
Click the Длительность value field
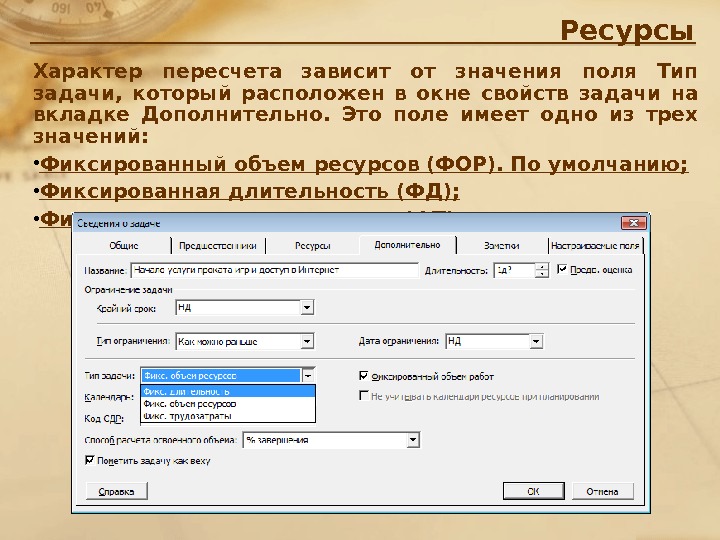[514, 270]
